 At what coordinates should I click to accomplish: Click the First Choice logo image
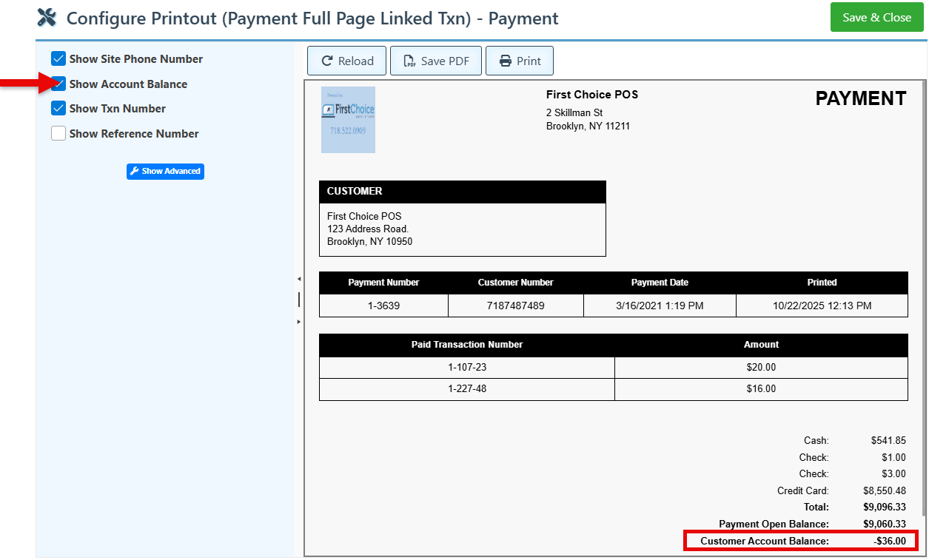[348, 120]
